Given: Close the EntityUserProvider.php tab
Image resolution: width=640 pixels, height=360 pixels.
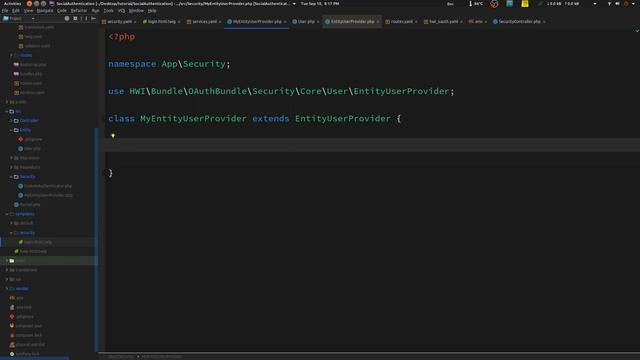Looking at the screenshot, I should (x=378, y=22).
